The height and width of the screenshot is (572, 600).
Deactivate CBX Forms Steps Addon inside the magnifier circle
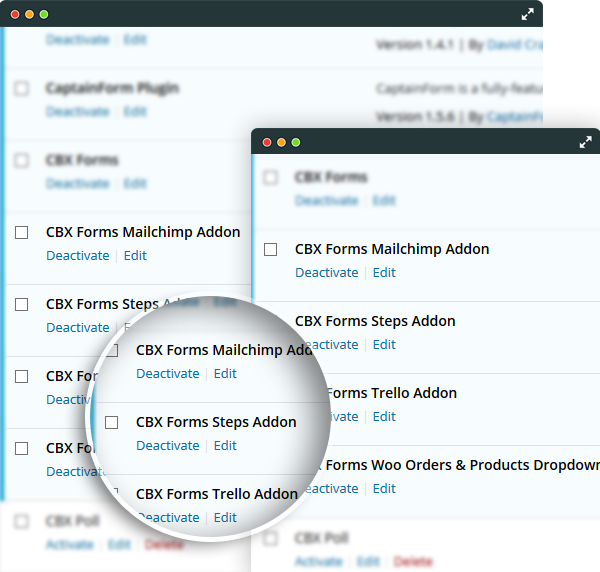(x=168, y=445)
